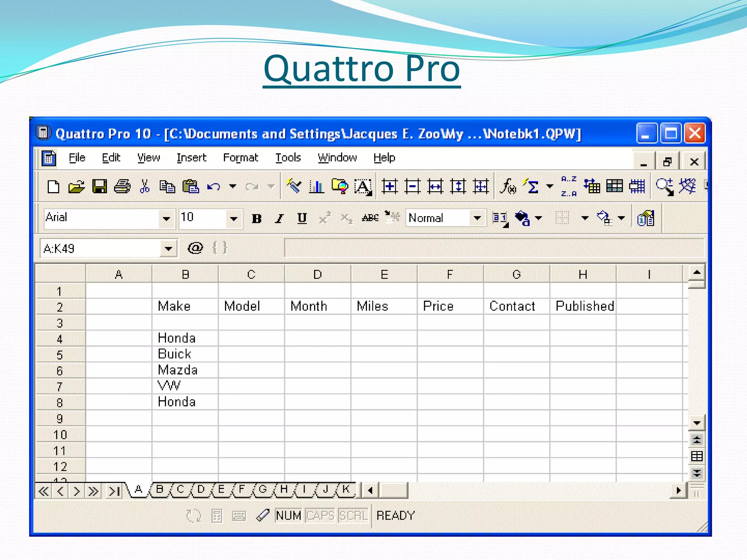Click the Save floppy disk icon

tap(99, 187)
